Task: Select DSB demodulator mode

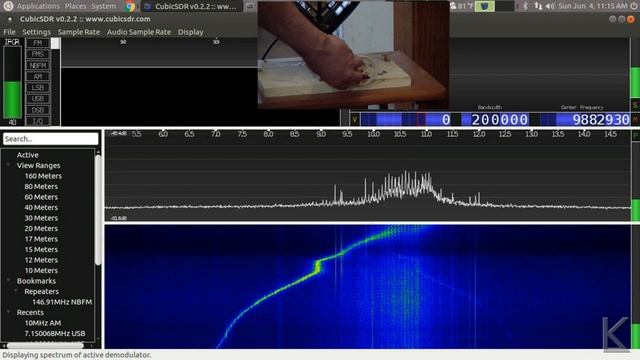Action: pyautogui.click(x=38, y=110)
